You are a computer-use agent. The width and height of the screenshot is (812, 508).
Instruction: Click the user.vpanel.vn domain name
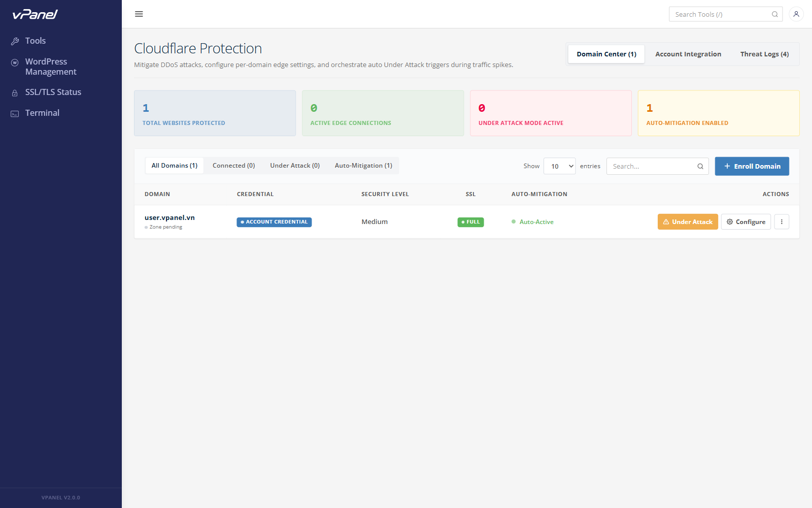click(x=170, y=217)
